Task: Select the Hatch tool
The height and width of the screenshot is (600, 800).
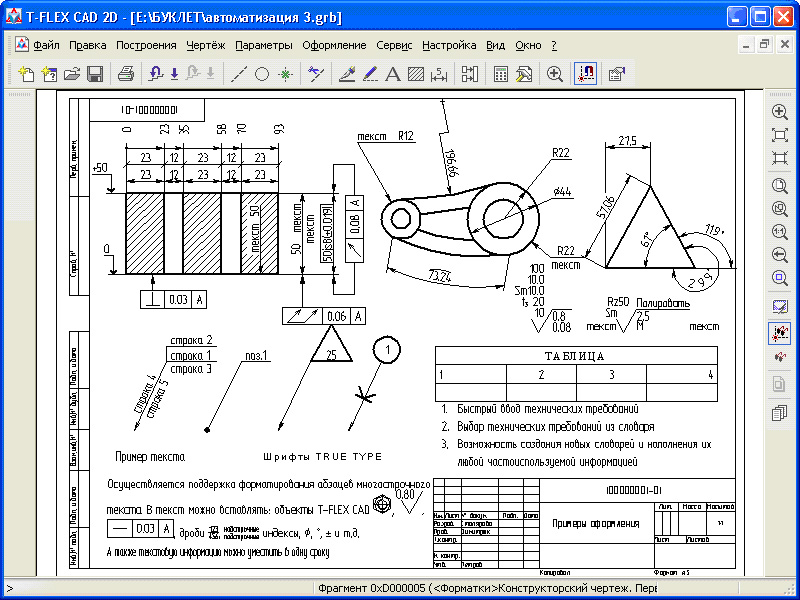Action: point(416,74)
